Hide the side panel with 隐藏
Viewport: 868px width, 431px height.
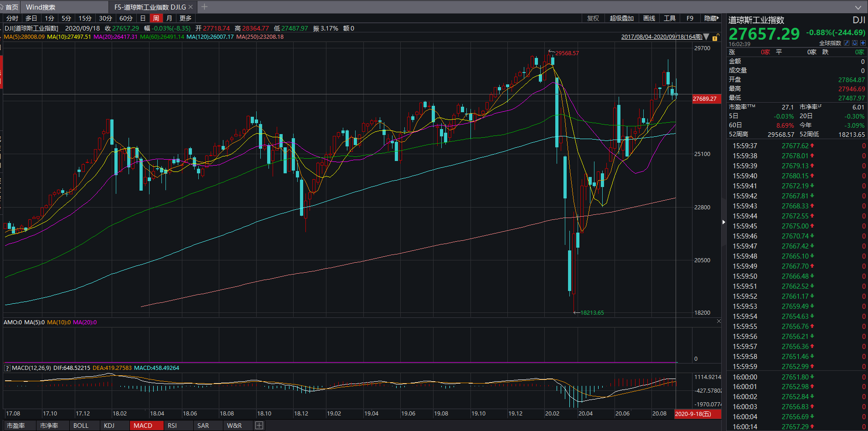(711, 18)
